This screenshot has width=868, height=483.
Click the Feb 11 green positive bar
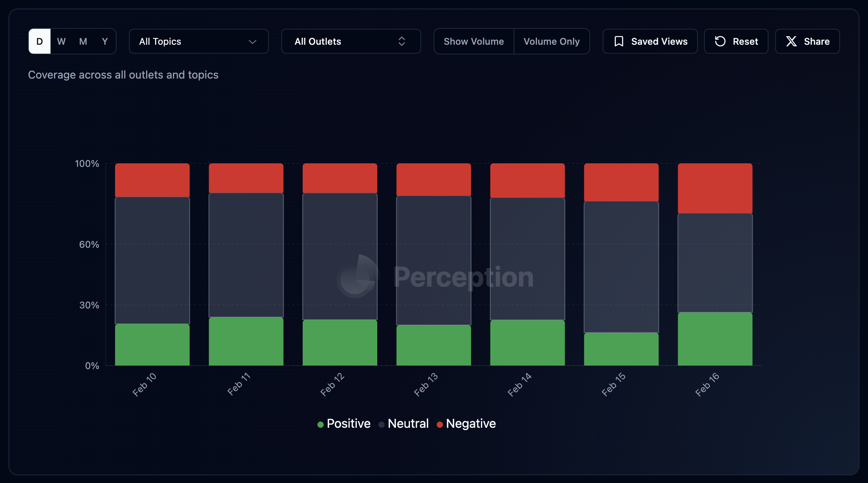click(246, 341)
